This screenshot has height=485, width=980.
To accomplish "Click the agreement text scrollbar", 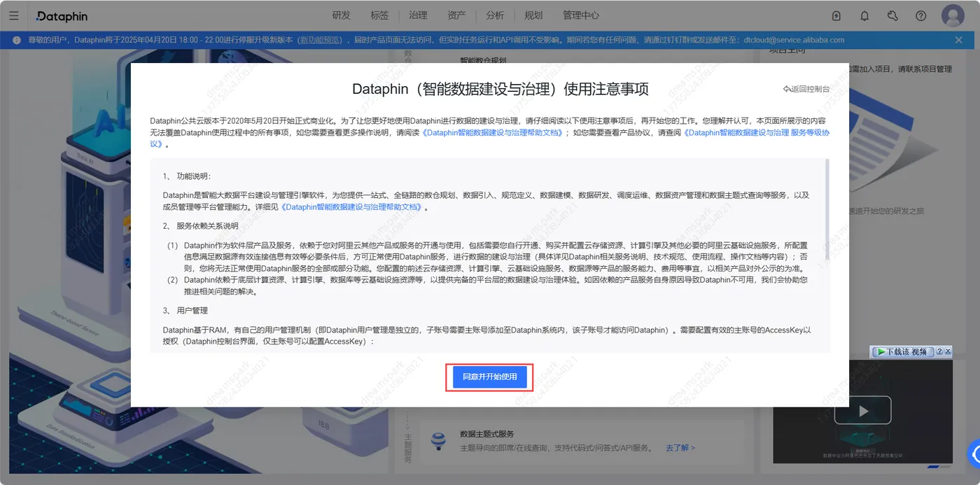I will pyautogui.click(x=827, y=209).
